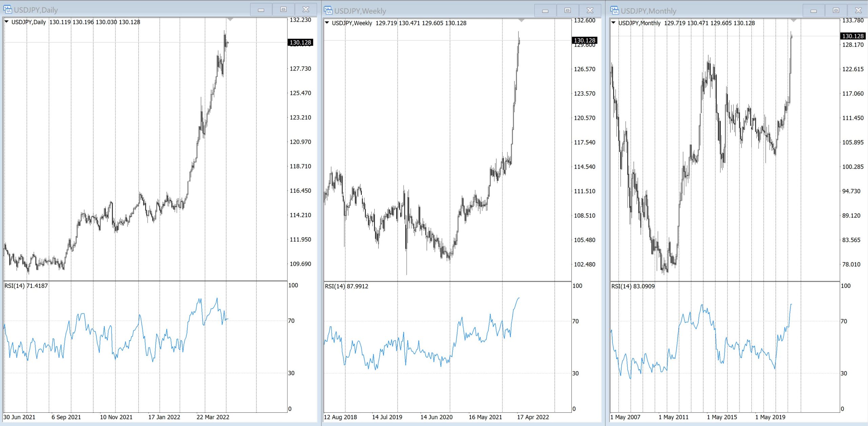Click the RSI(14) 71.4187 indicator label
868x426 pixels.
(x=26, y=286)
